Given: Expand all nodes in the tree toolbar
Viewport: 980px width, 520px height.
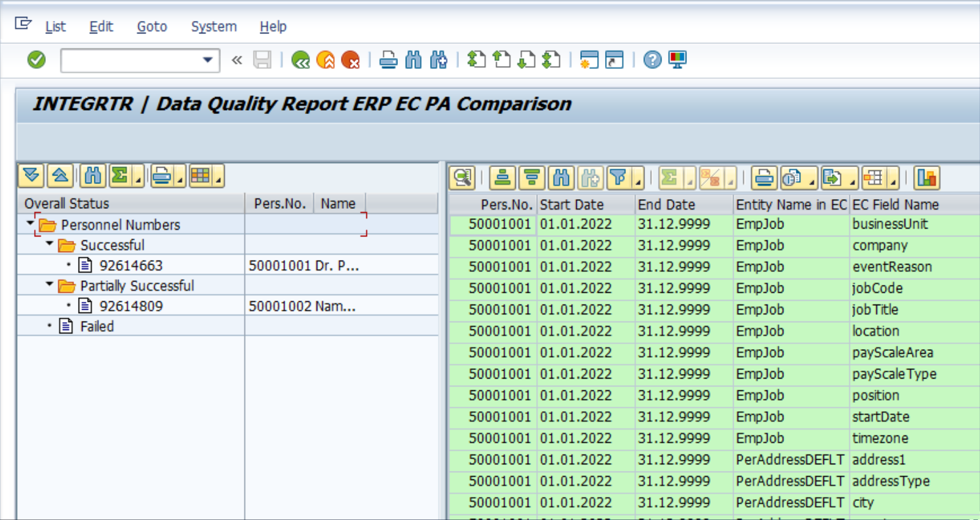Looking at the screenshot, I should click(31, 176).
